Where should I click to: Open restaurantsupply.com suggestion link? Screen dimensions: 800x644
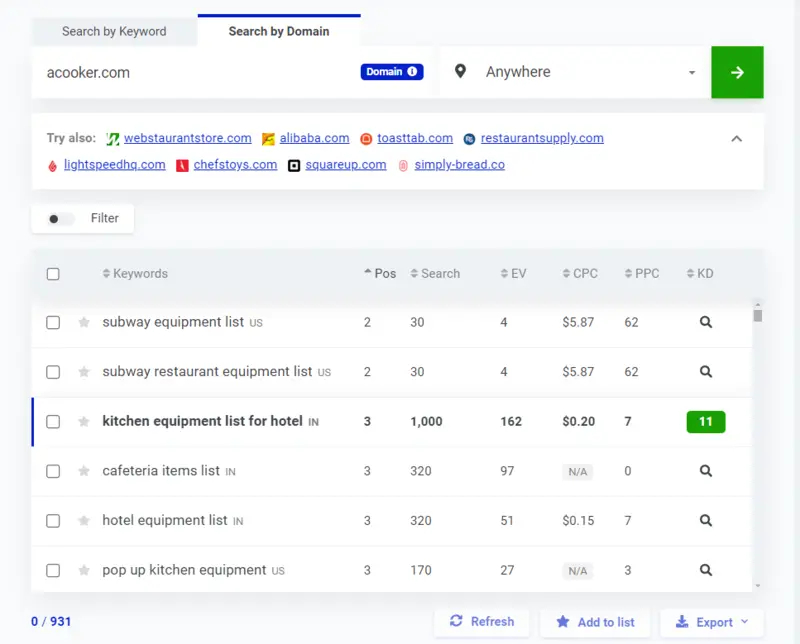(542, 138)
